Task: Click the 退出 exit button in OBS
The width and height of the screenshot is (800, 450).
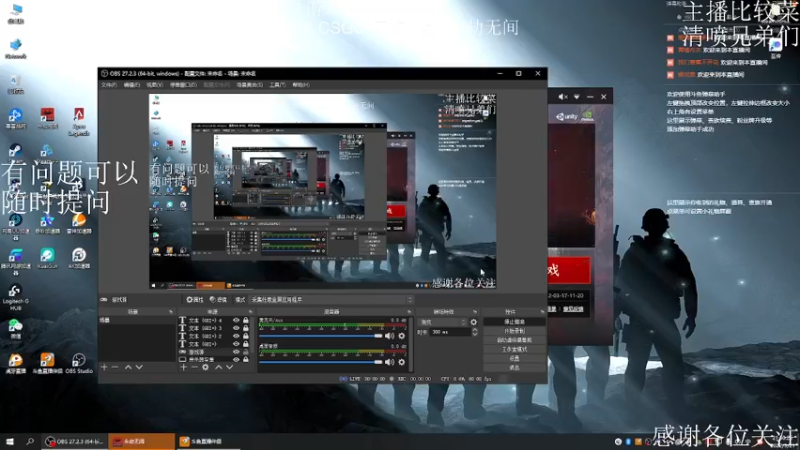Action: click(514, 367)
